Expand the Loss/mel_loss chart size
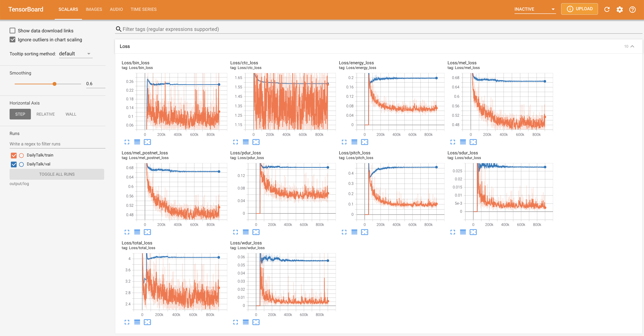Screen dimensions: 644x336 (453, 142)
